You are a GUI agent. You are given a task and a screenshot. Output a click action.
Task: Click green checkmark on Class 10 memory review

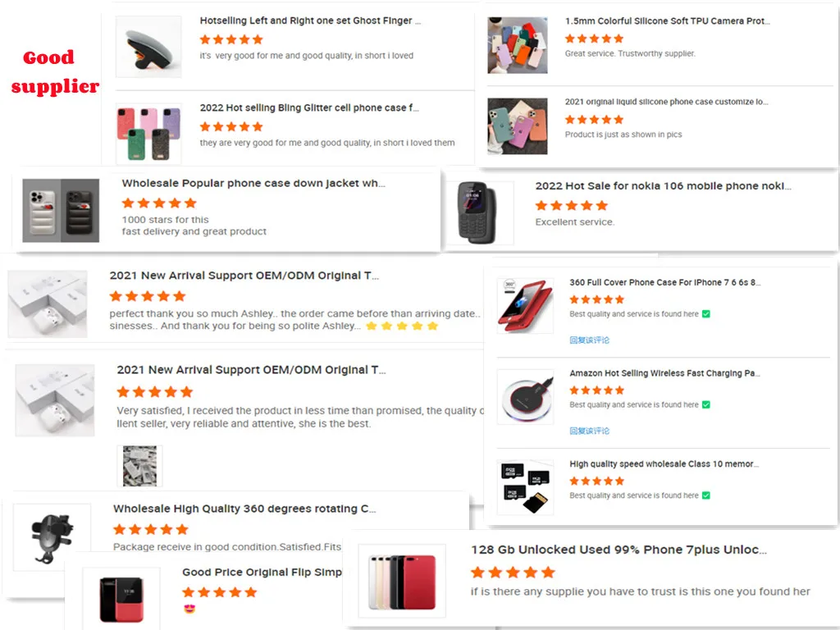coord(706,495)
